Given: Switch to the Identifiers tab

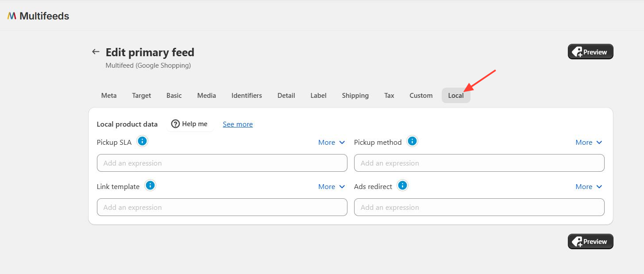Looking at the screenshot, I should [x=247, y=96].
